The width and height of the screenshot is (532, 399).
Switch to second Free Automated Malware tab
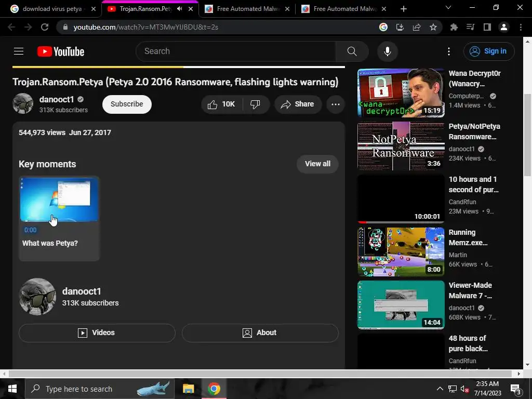click(344, 9)
